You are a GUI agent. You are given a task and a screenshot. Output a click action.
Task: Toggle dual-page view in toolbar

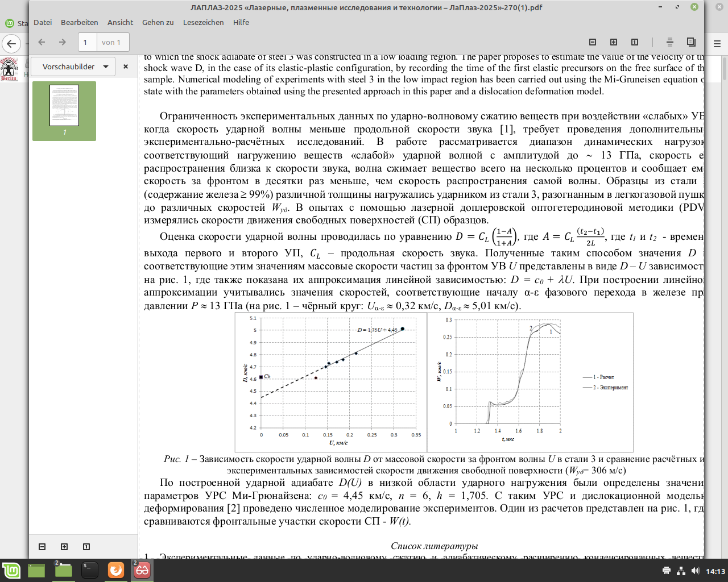pyautogui.click(x=691, y=42)
